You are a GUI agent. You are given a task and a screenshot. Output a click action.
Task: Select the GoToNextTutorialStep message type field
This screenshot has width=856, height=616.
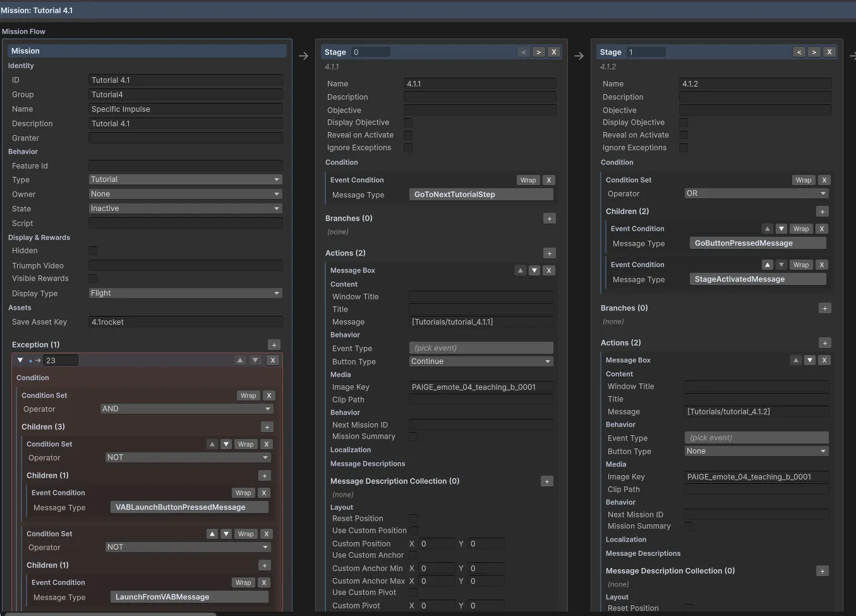(x=481, y=195)
